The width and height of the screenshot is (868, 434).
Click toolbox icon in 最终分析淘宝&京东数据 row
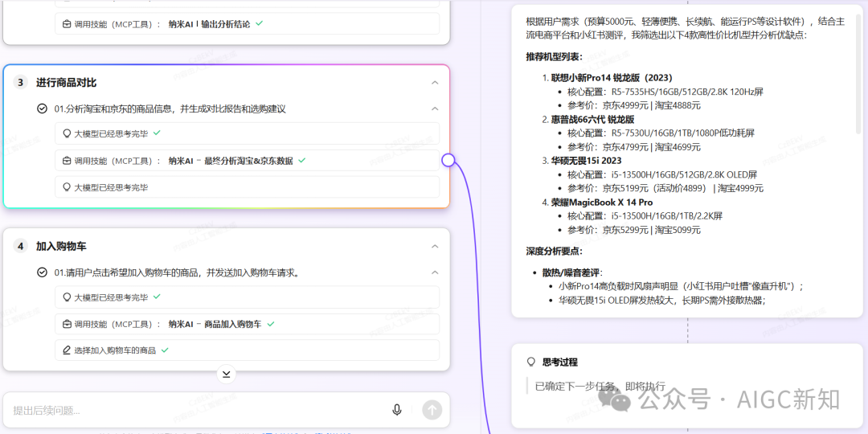(67, 161)
